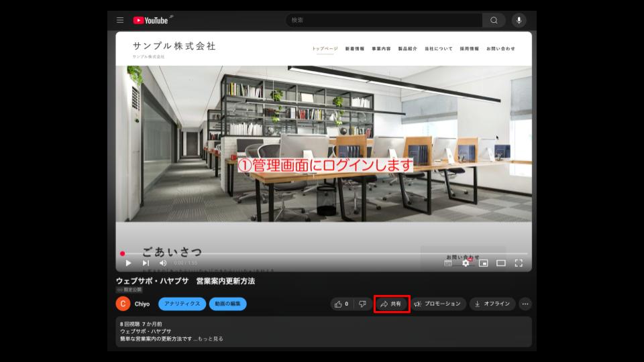Click 動画の編集 button
Screen dimensions: 644x362
pos(227,304)
